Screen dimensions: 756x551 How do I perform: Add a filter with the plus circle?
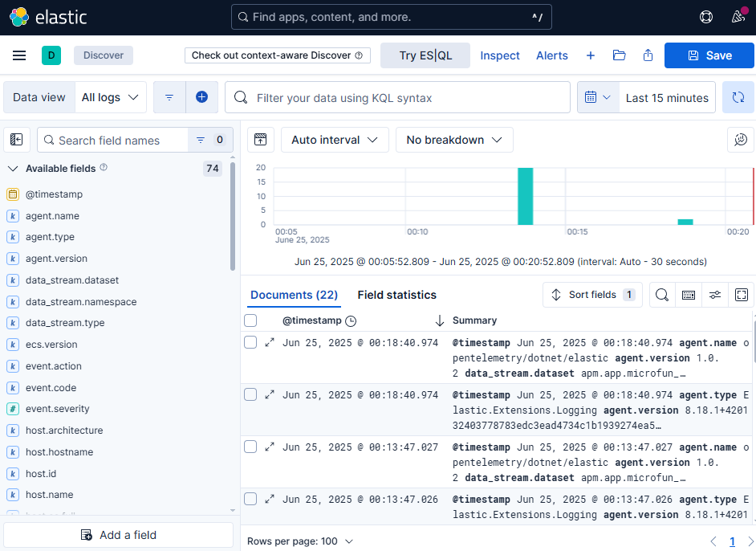tap(201, 97)
